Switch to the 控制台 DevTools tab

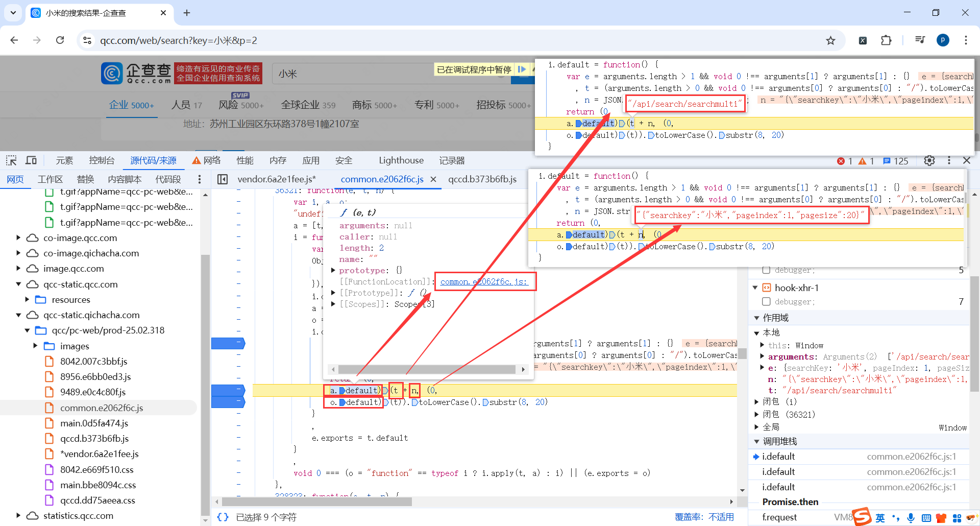102,160
